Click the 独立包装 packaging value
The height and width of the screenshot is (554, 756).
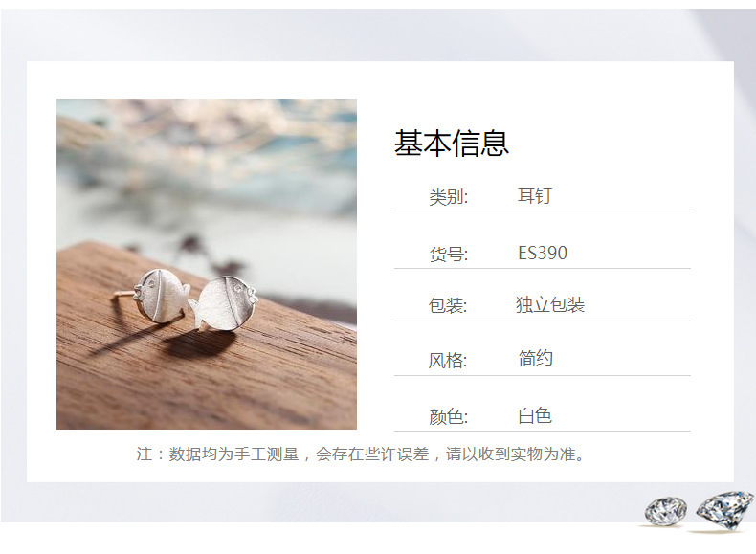click(550, 304)
